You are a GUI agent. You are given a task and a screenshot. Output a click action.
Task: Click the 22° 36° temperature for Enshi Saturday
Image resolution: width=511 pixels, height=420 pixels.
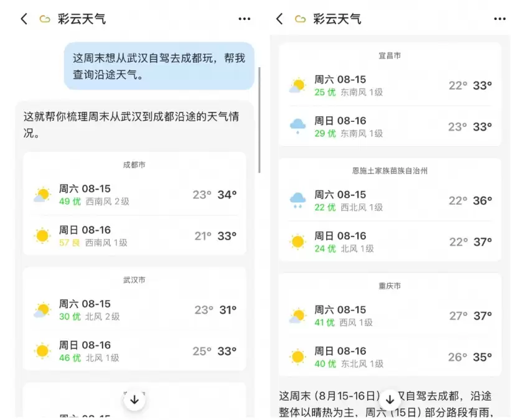point(471,200)
